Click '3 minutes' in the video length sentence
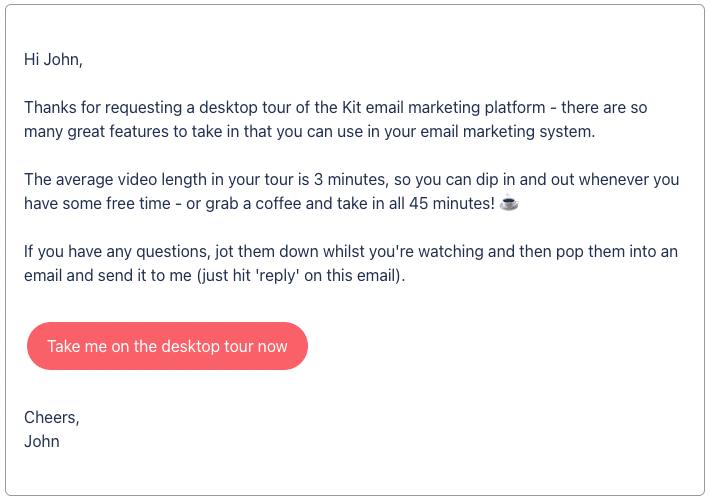Image resolution: width=710 pixels, height=500 pixels. 350,179
